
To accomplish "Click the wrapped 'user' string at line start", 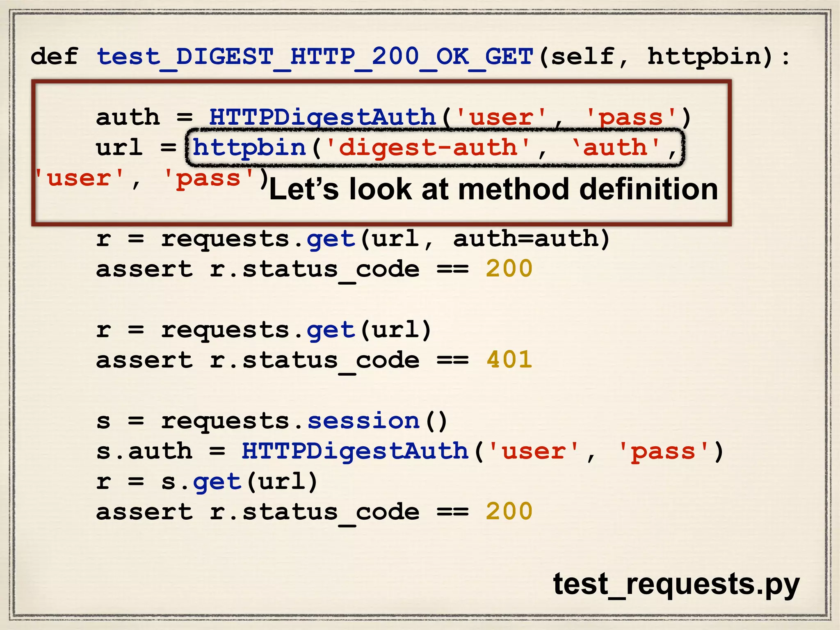I will 79,178.
